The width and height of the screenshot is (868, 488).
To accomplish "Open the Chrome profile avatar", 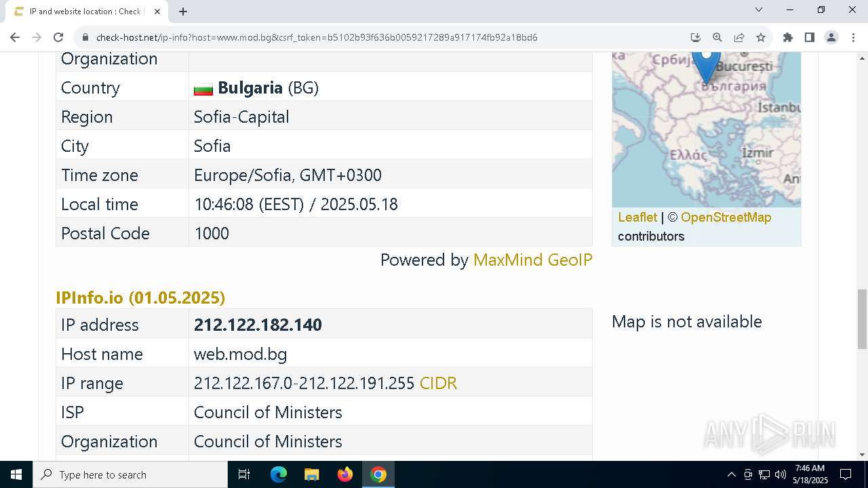I will pyautogui.click(x=831, y=37).
